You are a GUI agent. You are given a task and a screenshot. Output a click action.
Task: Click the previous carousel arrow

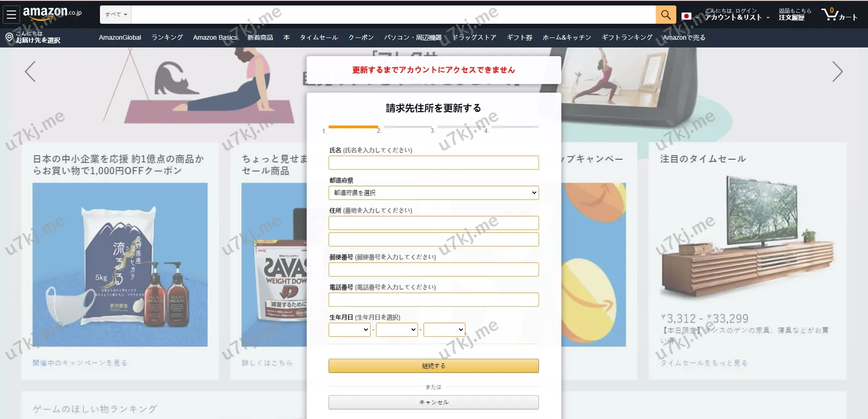click(30, 72)
